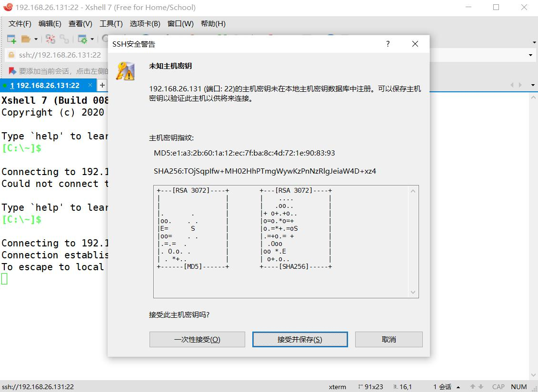Click the green terminal cursor block
Image resolution: width=538 pixels, height=392 pixels.
(4, 279)
